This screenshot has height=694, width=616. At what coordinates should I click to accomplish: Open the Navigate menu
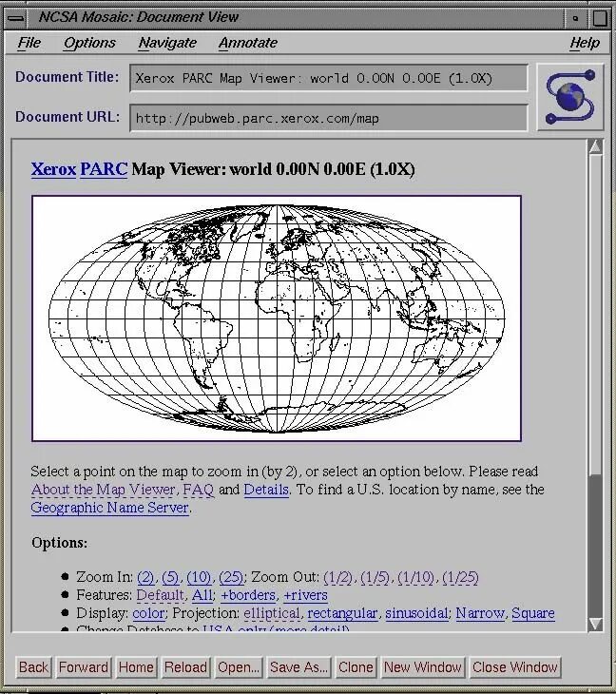tap(167, 43)
